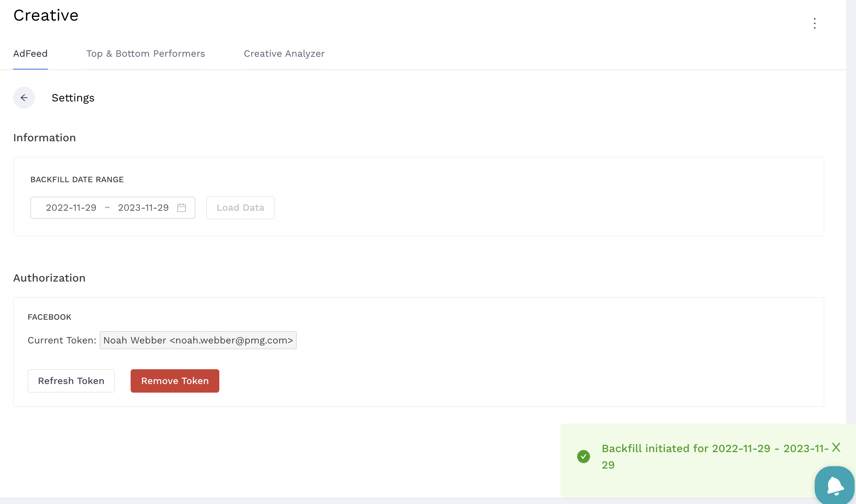Click the FACEBOOK section label

click(x=49, y=317)
